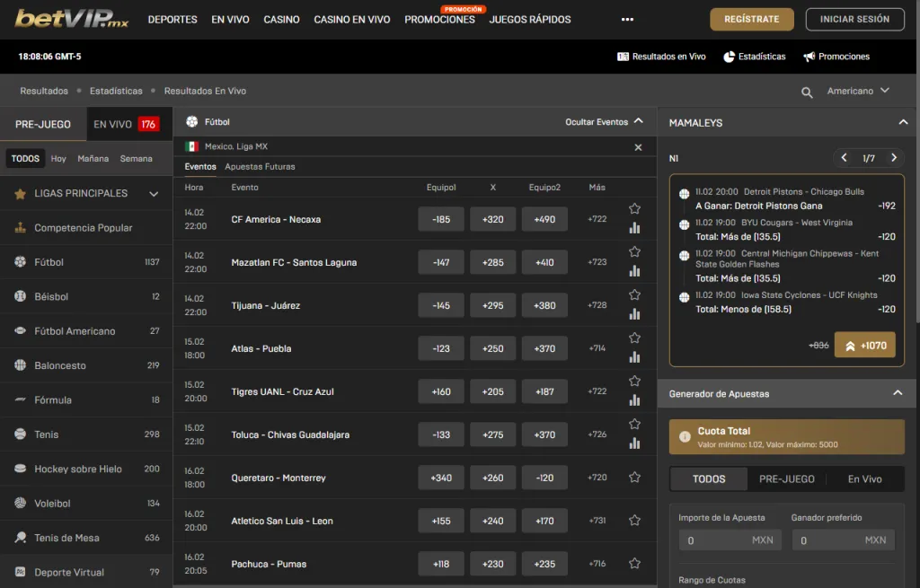Click the REGÍSTRATE button
Screen dimensions: 920x588
tap(751, 19)
